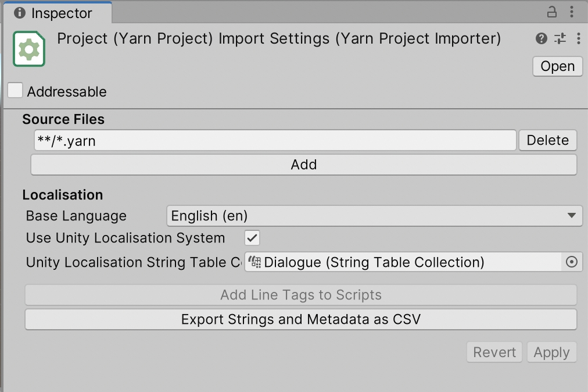Open the Inspector tab kebab menu

572,12
